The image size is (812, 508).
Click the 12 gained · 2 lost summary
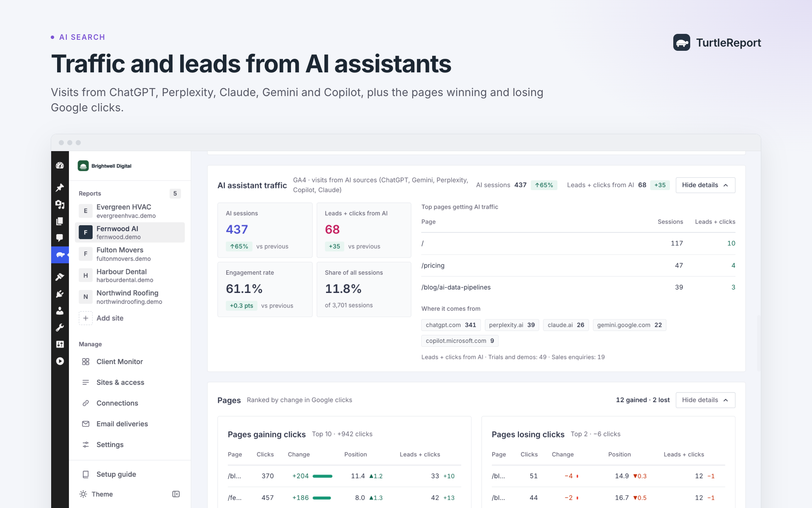tap(642, 400)
